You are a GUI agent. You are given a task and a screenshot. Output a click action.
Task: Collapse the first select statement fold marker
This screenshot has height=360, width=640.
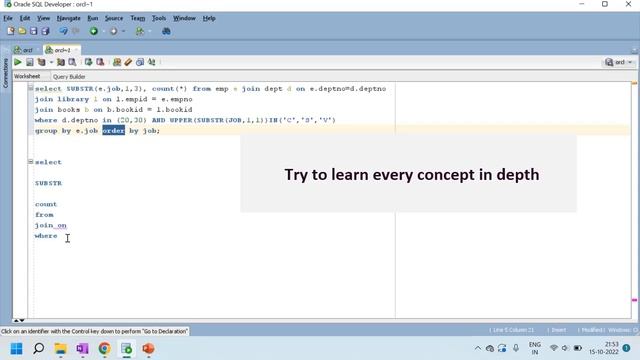pyautogui.click(x=30, y=88)
